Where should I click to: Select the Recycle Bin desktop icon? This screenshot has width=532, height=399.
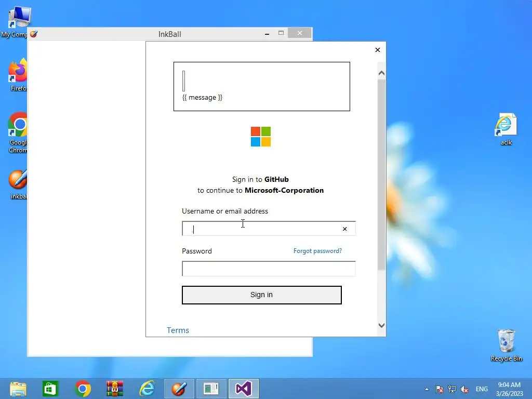coord(506,345)
